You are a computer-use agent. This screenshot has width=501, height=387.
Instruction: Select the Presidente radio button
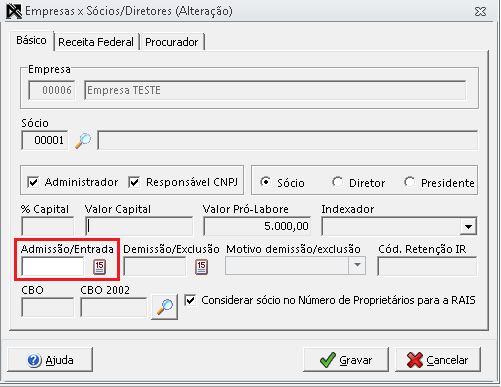click(409, 182)
